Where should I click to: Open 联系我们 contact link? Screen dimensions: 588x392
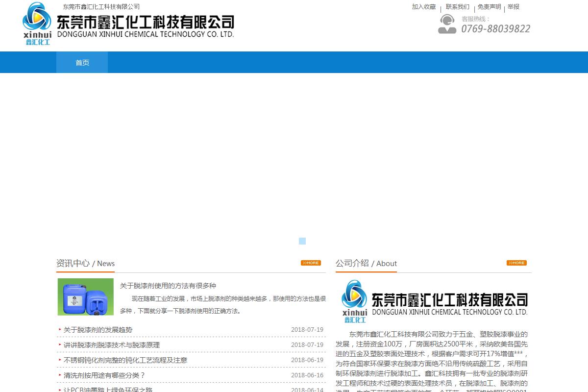457,7
